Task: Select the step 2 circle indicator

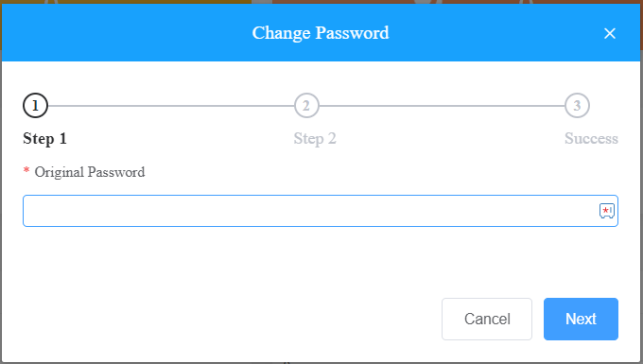Action: tap(306, 106)
